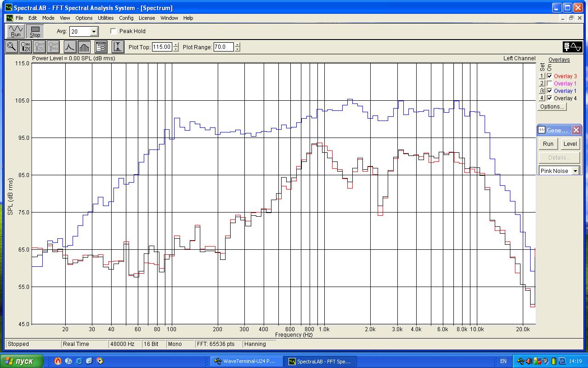Open the Config menu

coord(126,18)
